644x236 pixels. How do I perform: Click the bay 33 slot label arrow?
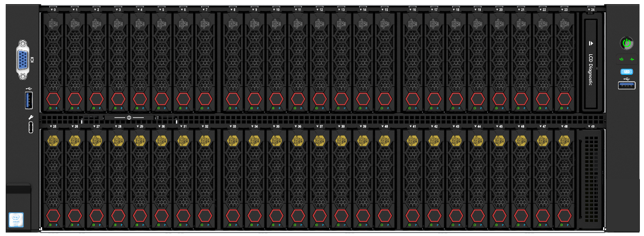[232, 126]
